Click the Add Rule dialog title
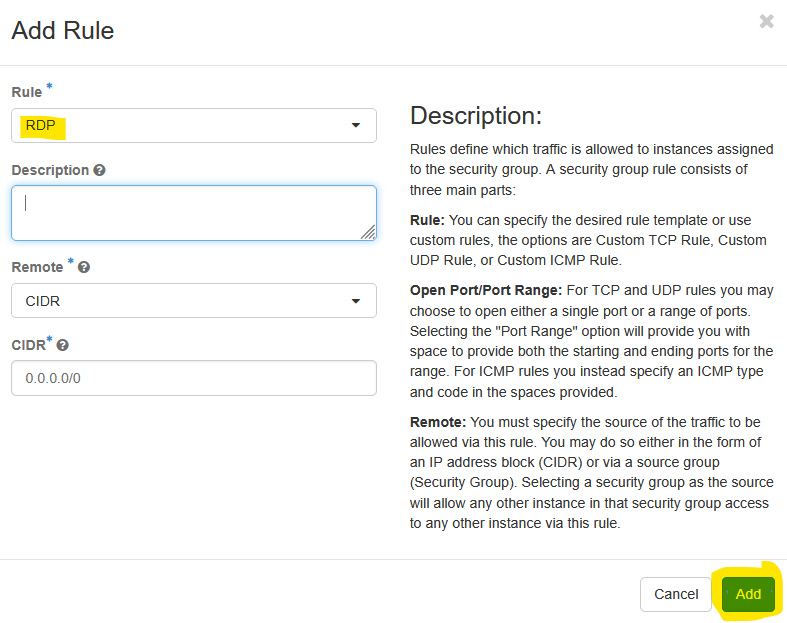The height and width of the screenshot is (623, 787). tap(63, 31)
